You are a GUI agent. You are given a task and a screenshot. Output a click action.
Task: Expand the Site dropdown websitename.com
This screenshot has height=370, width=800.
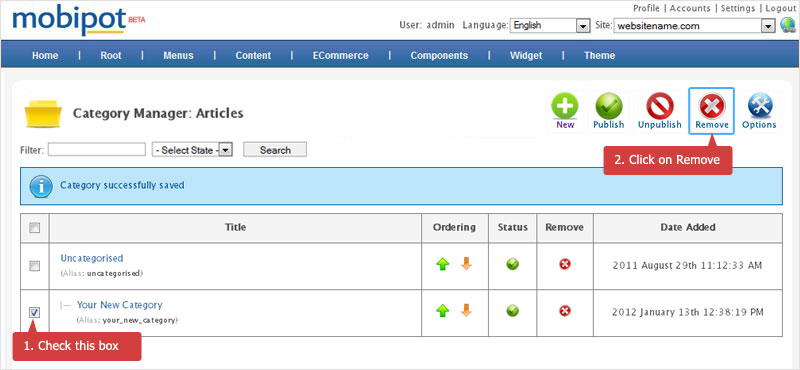pos(694,26)
